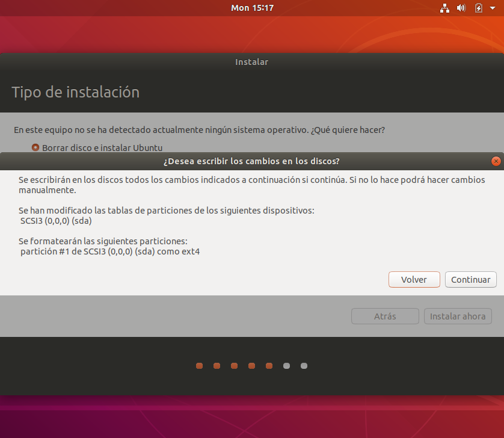Click the dialog title ¿Desea escribir los cambios?
This screenshot has height=438, width=504.
251,161
